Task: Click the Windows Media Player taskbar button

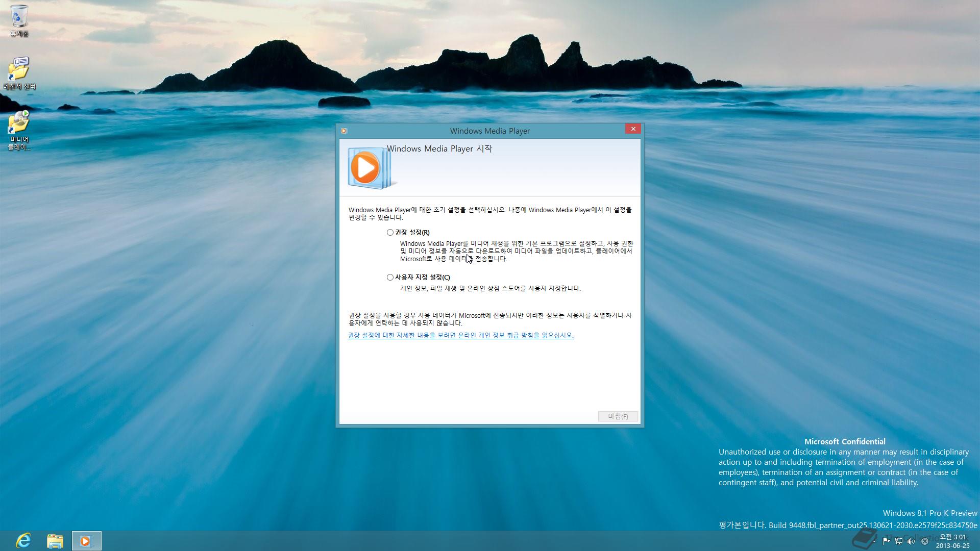Action: (86, 541)
